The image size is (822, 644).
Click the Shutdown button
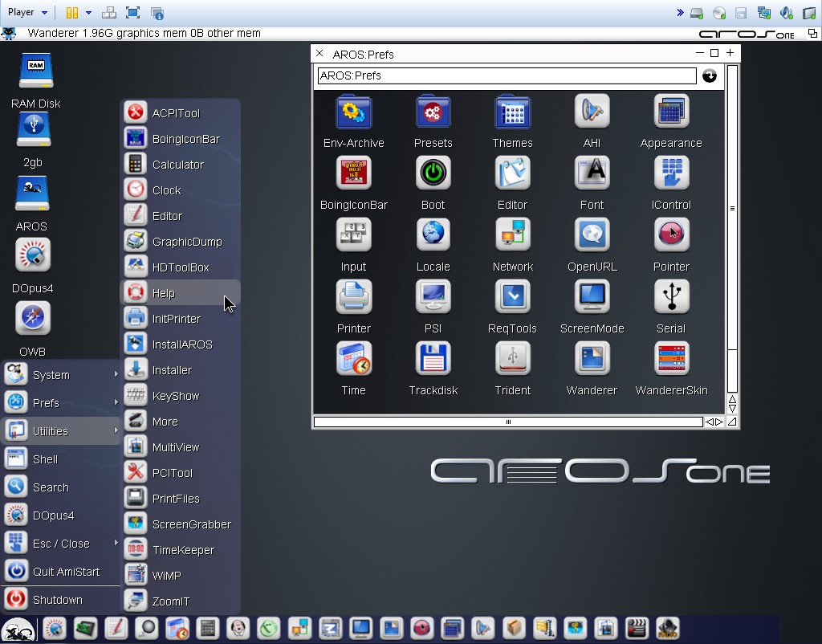click(x=56, y=600)
